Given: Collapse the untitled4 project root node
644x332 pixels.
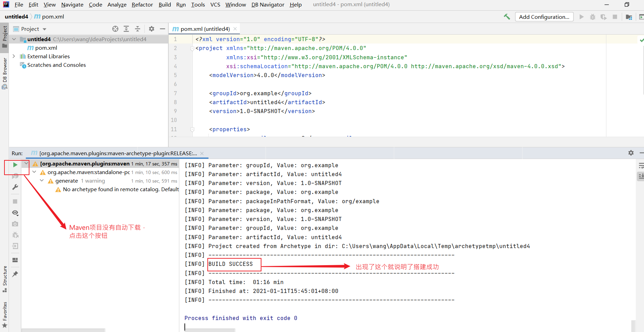Looking at the screenshot, I should pos(14,39).
